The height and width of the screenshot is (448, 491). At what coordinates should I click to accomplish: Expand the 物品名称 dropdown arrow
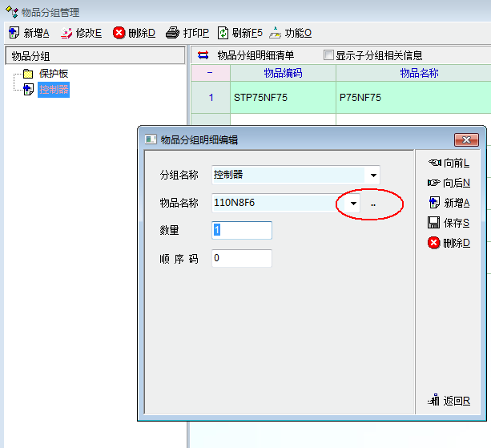[353, 204]
